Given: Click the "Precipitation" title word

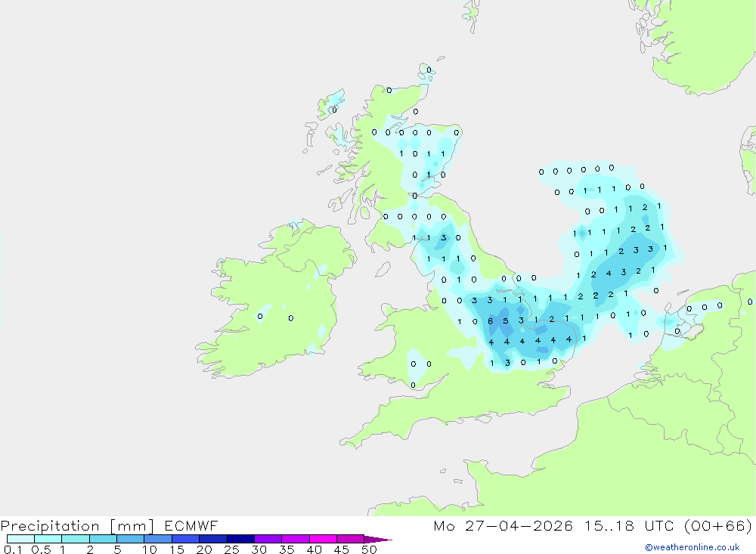Looking at the screenshot, I should click(x=50, y=526).
